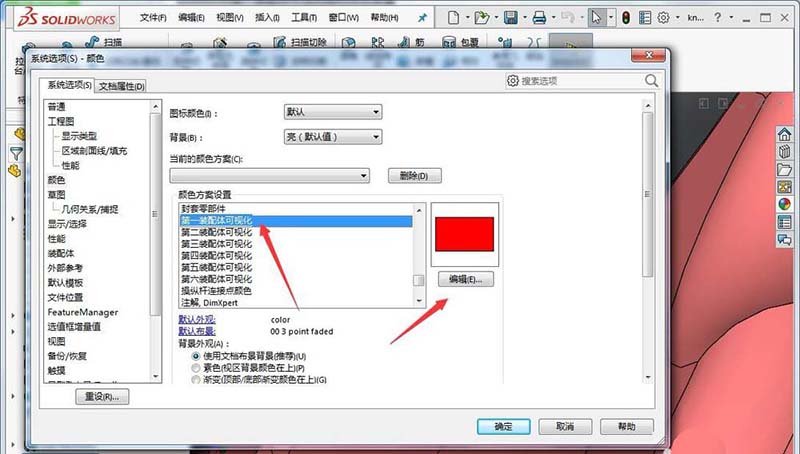This screenshot has width=800, height=454.
Task: Select 使用文档布景背景 radio button
Action: pos(195,356)
